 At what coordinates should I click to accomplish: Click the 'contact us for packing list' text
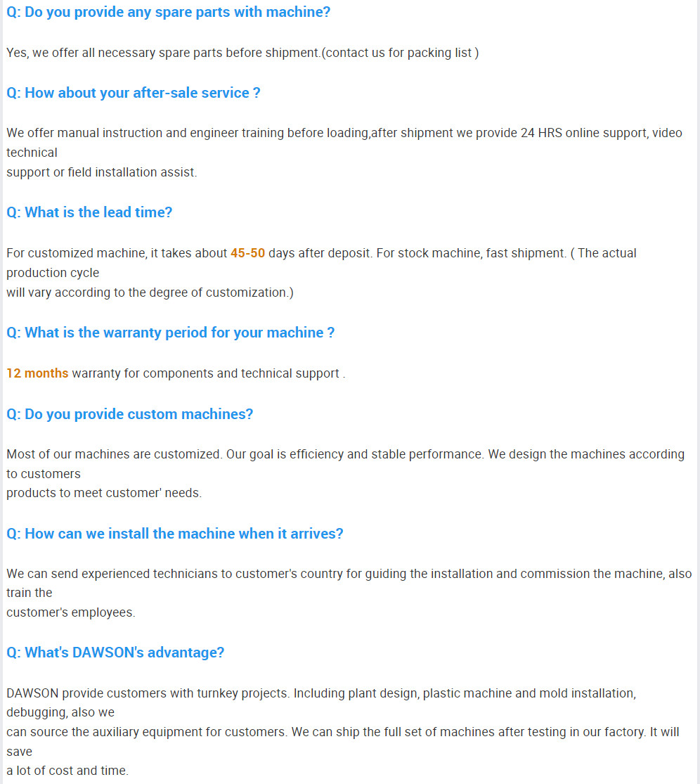(401, 53)
